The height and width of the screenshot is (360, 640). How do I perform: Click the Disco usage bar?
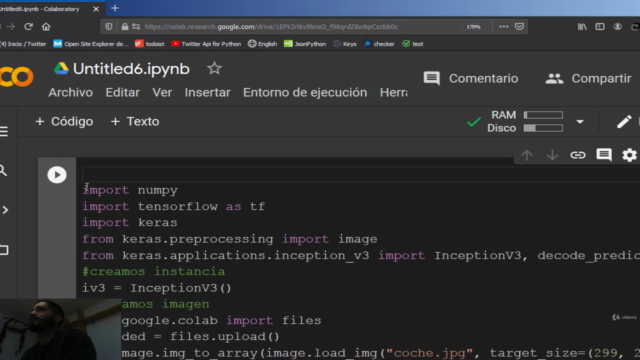(x=543, y=128)
